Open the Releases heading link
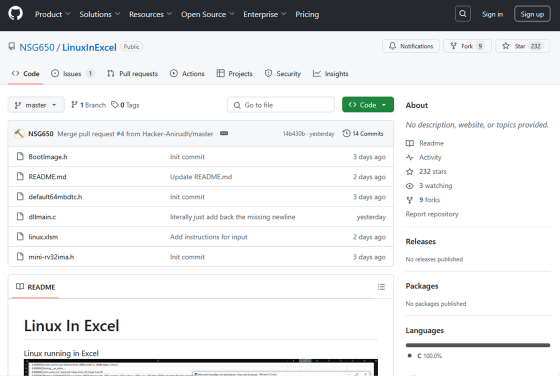The image size is (560, 376). (421, 241)
